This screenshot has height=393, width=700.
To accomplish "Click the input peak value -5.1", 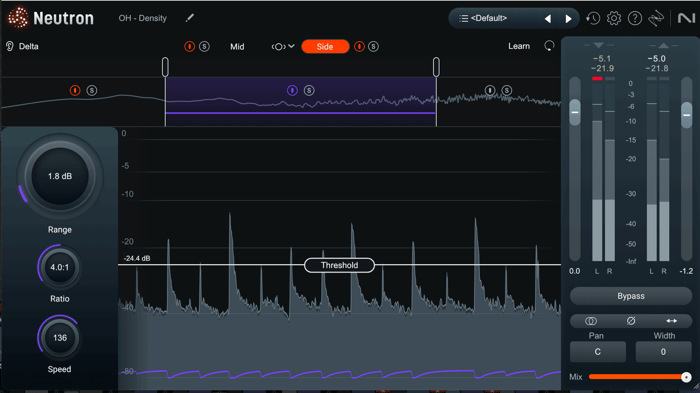I will tap(602, 59).
